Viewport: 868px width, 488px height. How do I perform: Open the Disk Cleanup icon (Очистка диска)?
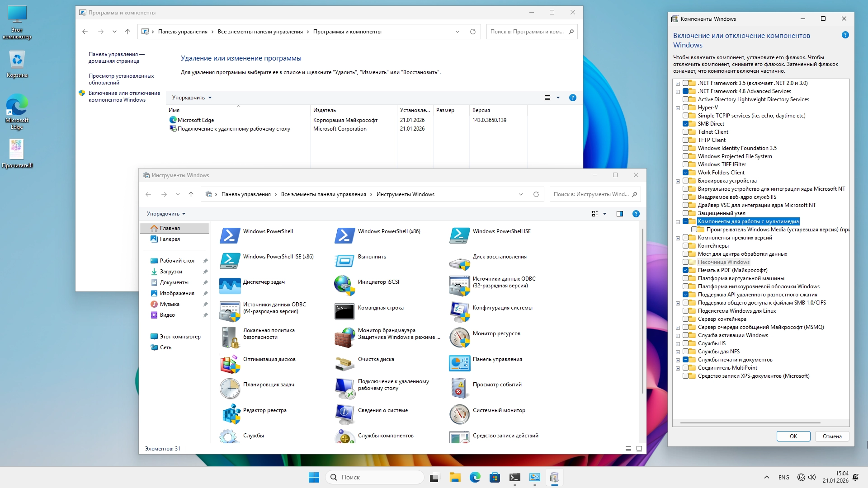(x=344, y=362)
